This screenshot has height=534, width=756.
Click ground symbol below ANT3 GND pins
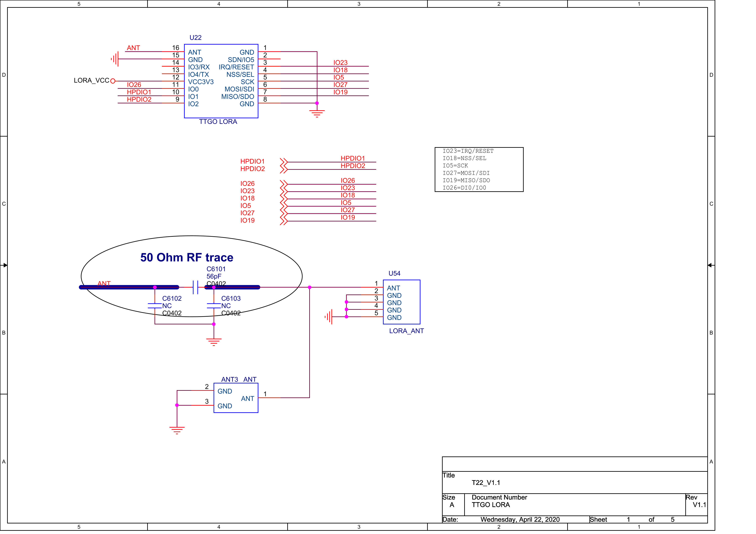pos(177,430)
